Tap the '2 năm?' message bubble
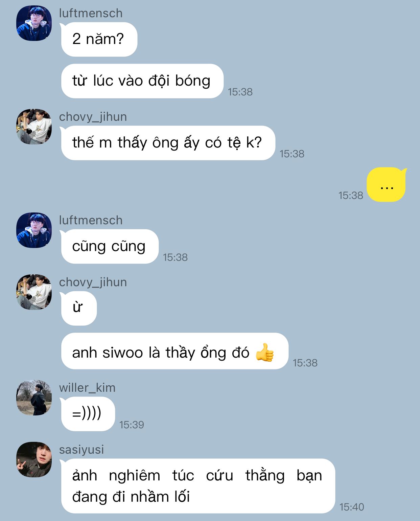420x521 pixels. pyautogui.click(x=99, y=39)
